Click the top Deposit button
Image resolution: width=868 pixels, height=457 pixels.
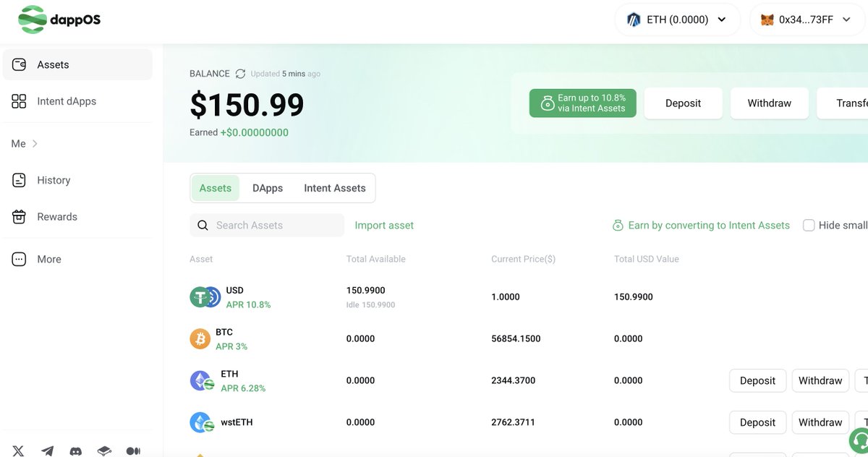pyautogui.click(x=683, y=103)
